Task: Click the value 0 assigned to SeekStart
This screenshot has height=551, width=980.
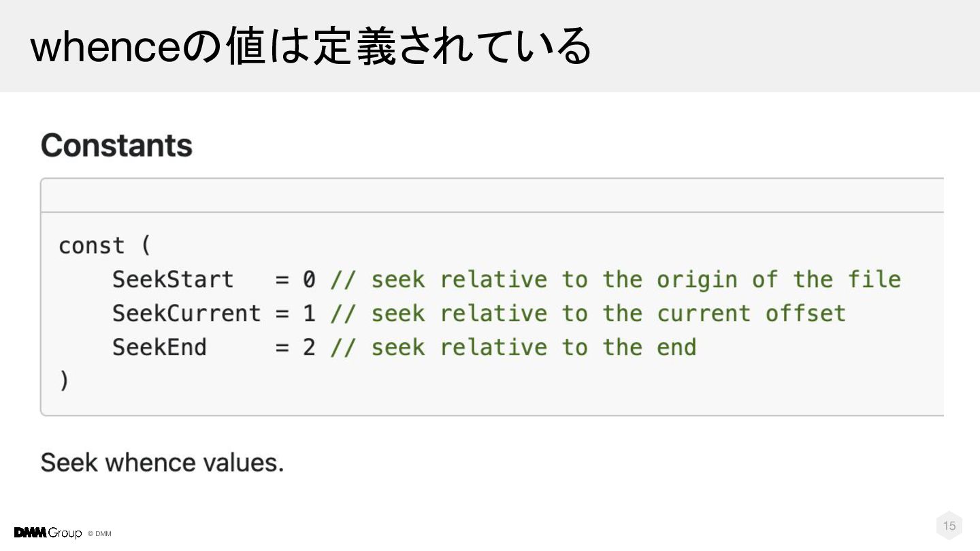Action: point(309,280)
